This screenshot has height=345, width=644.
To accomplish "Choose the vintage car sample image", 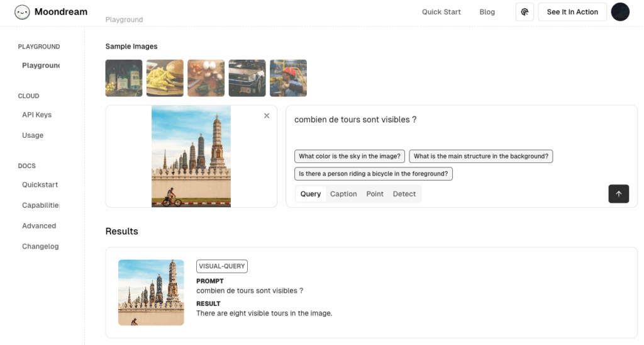I will click(x=247, y=78).
